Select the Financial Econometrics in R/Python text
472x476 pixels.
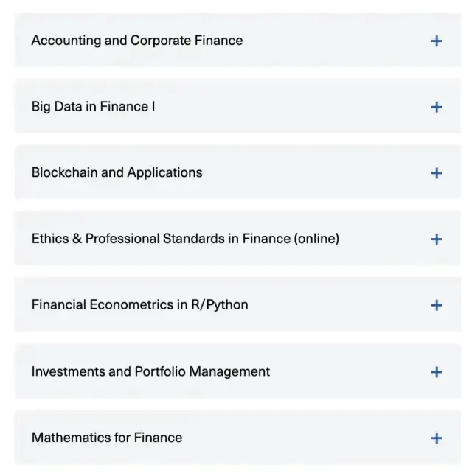pos(139,305)
